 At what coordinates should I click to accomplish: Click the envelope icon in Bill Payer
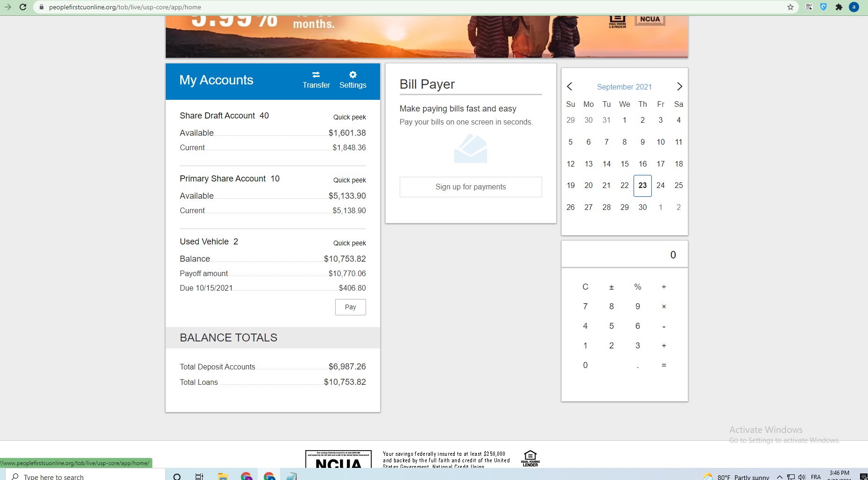[470, 149]
